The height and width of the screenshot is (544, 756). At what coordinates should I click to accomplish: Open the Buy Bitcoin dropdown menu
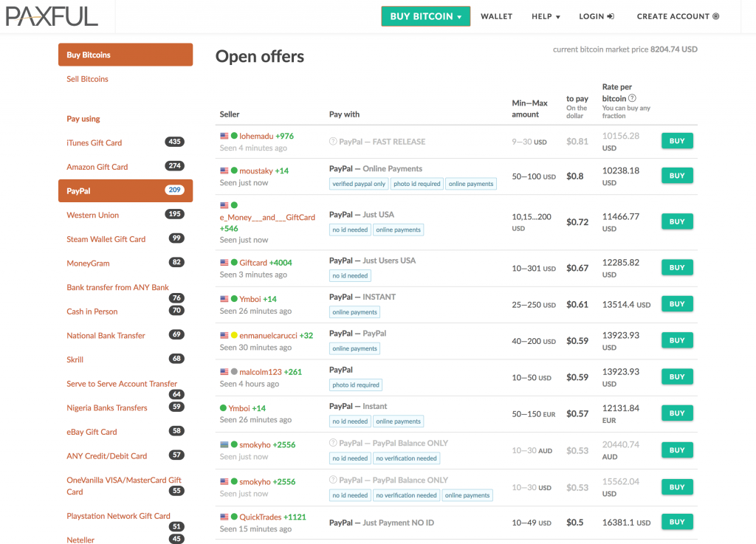pos(425,16)
